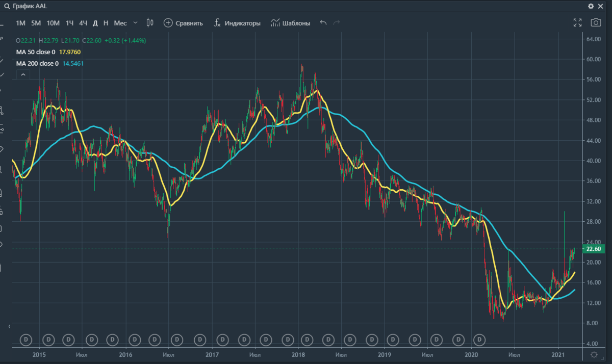Click the 28.00 price axis label
This screenshot has width=612, height=364.
[595, 222]
